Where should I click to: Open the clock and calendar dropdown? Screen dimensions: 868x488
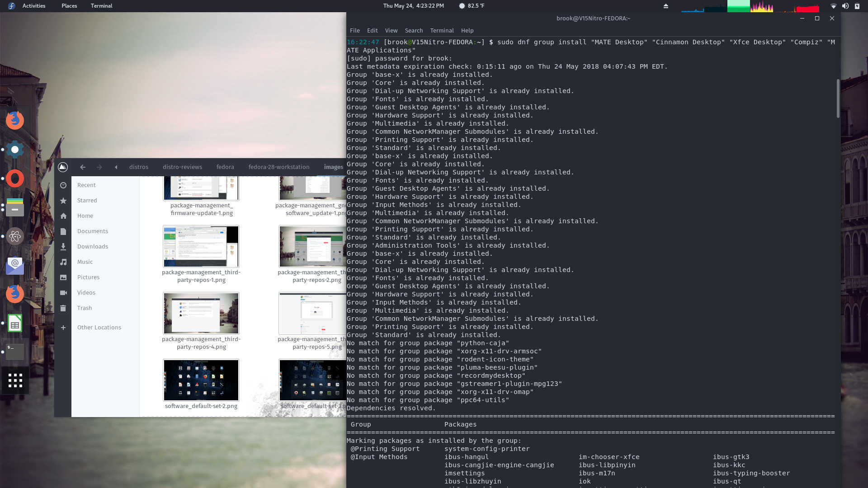(x=413, y=6)
